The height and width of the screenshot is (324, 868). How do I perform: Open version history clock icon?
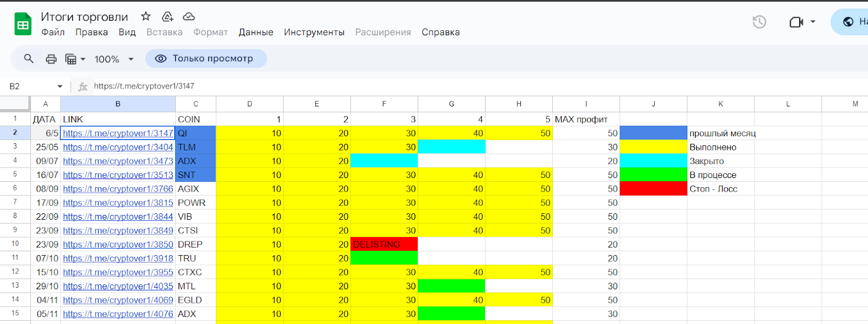tap(759, 22)
